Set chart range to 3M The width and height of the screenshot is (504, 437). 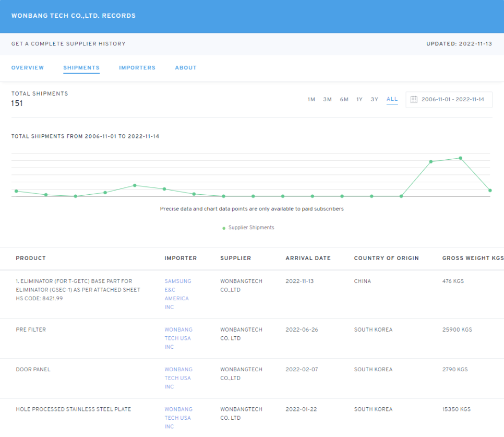[328, 99]
